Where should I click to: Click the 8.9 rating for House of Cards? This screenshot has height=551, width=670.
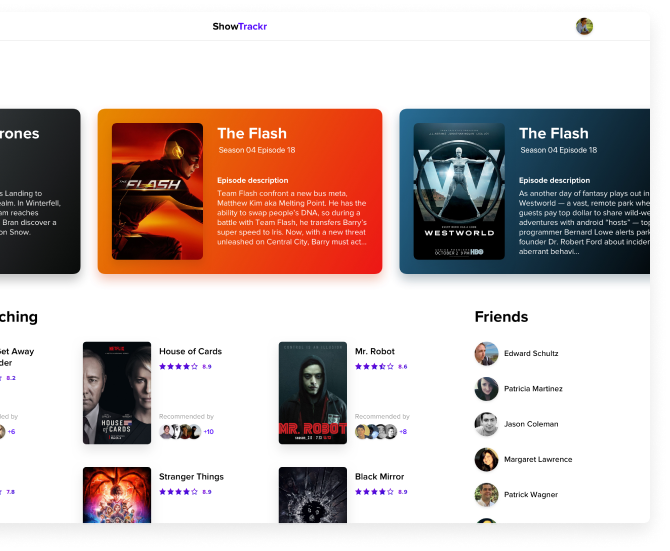(x=207, y=366)
